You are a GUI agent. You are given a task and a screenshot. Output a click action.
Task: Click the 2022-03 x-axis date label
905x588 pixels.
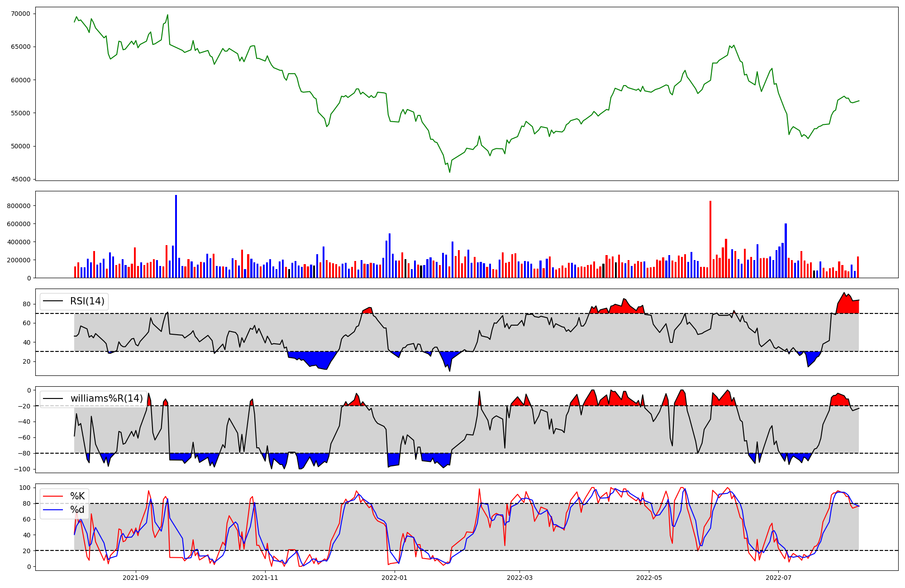coord(519,578)
